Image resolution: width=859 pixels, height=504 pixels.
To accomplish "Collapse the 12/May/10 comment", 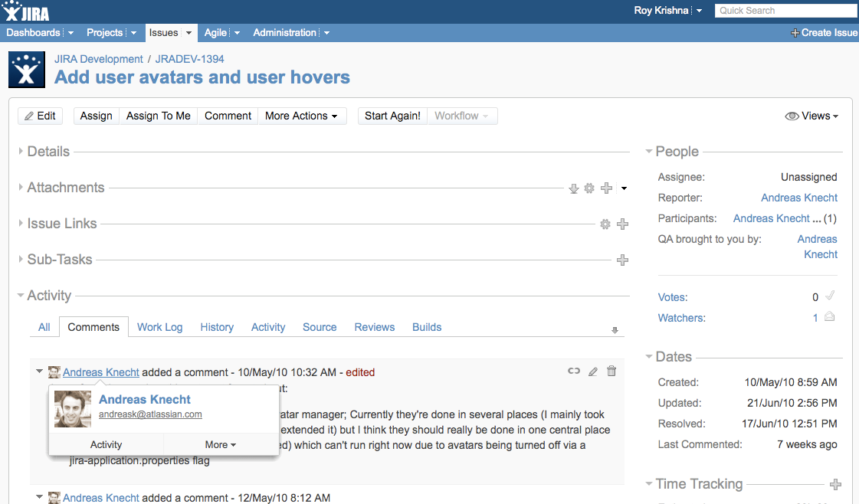I will [39, 497].
